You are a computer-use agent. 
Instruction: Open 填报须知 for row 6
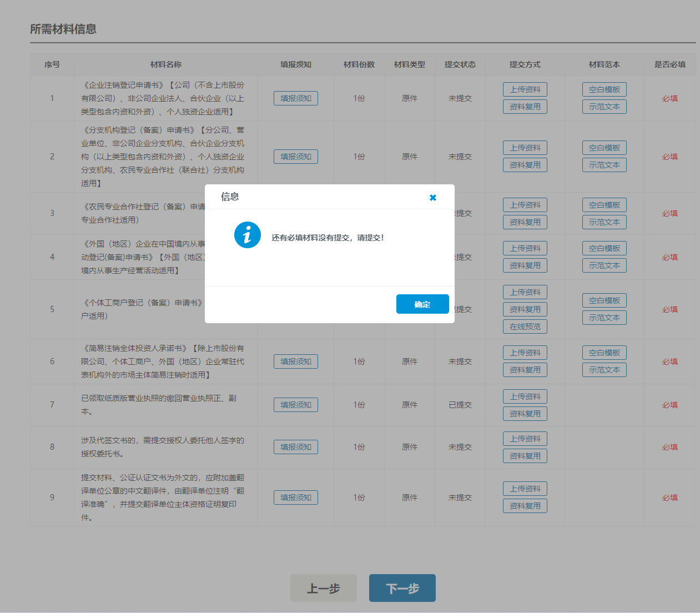pos(296,361)
